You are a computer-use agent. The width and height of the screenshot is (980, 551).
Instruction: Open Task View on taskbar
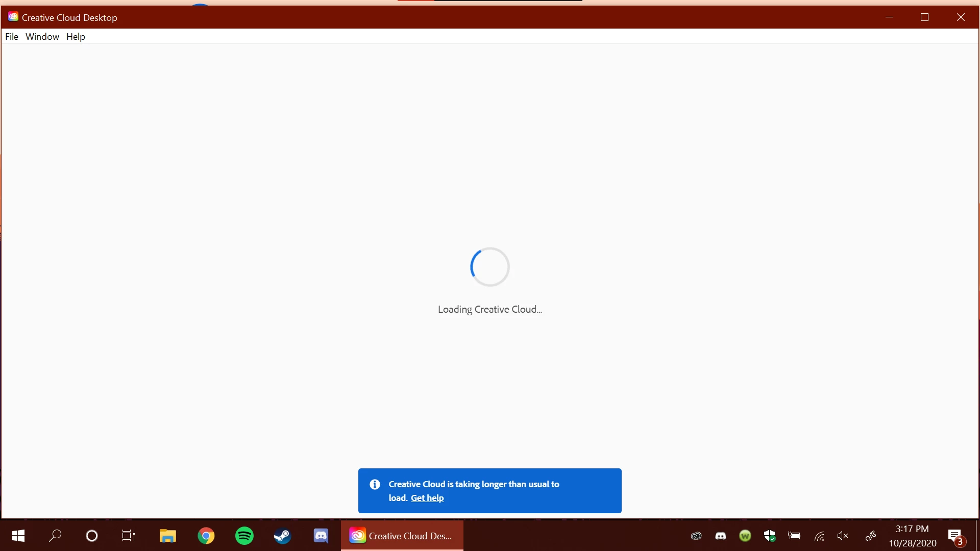click(x=129, y=536)
